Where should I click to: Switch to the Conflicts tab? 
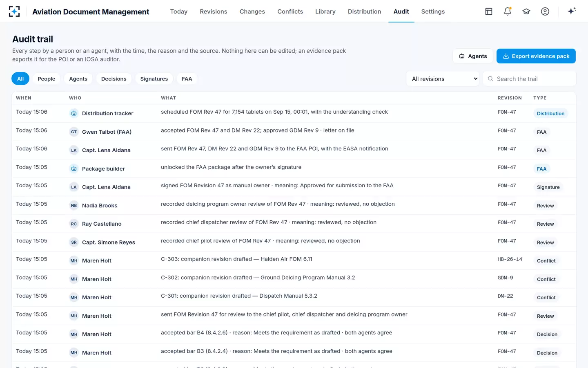[x=290, y=11]
